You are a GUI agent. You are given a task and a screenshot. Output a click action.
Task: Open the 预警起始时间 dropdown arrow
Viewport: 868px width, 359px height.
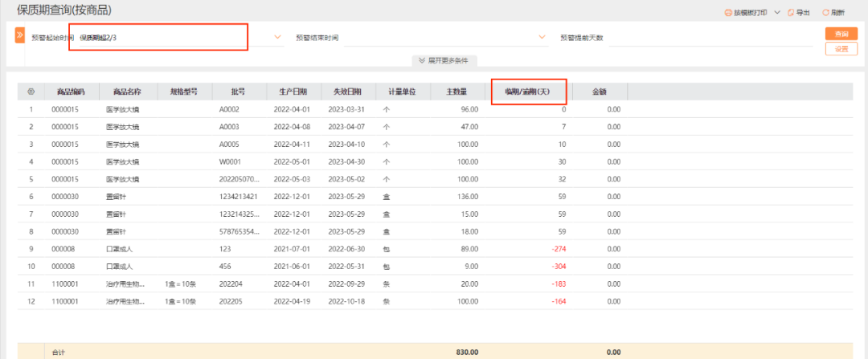point(278,37)
